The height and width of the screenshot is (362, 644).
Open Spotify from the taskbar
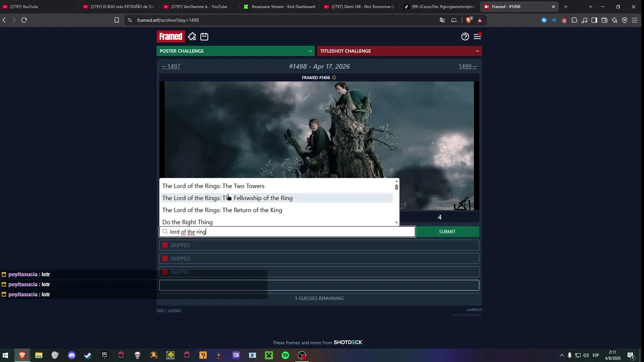[x=285, y=355]
